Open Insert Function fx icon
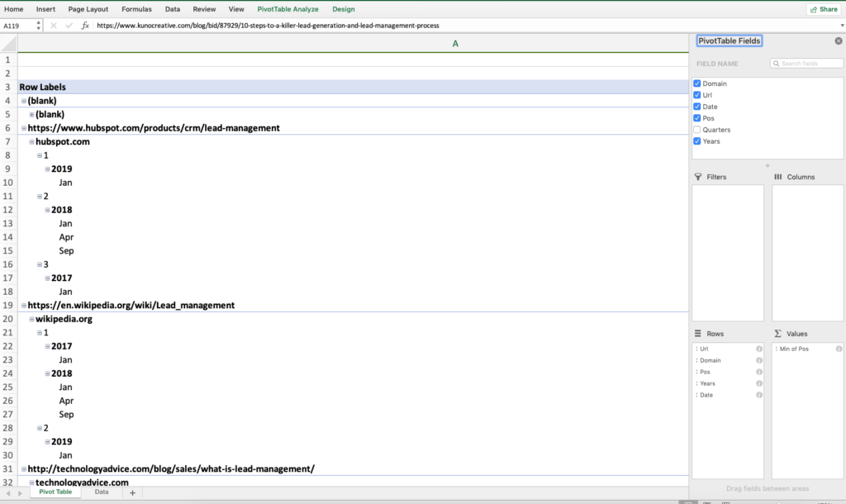This screenshot has height=504, width=846. pos(85,26)
